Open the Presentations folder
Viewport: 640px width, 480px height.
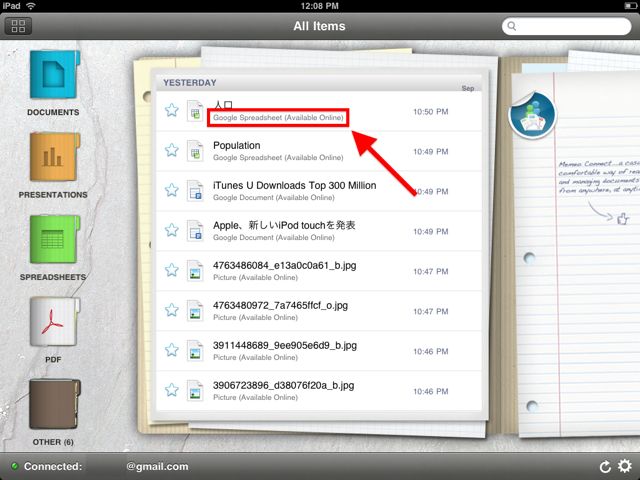(x=54, y=157)
